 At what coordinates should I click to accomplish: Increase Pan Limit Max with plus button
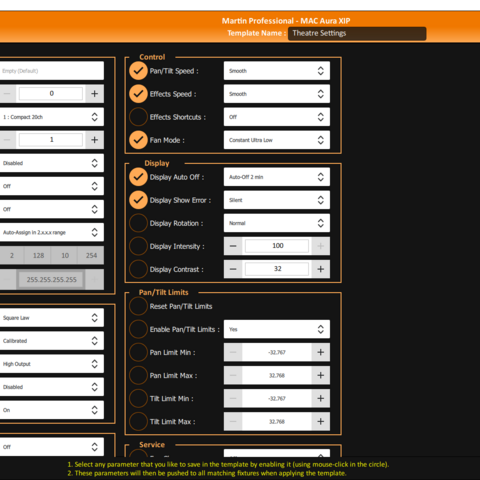point(321,375)
